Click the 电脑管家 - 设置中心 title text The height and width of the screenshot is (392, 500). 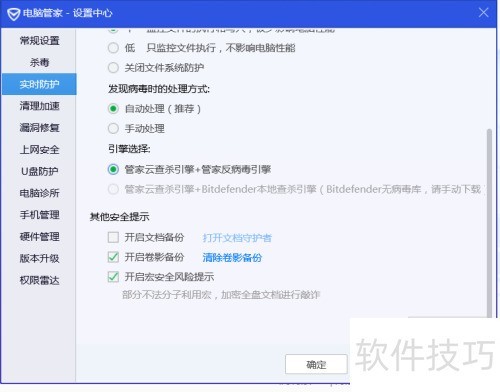pyautogui.click(x=68, y=13)
